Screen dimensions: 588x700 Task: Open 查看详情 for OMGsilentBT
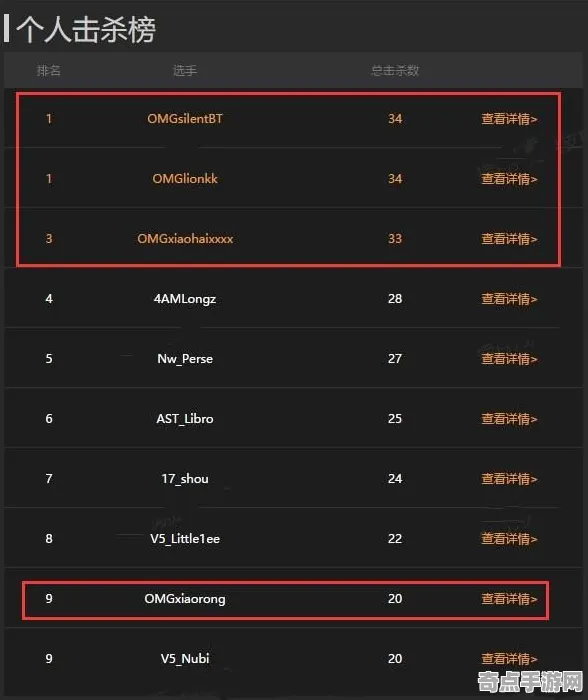(509, 119)
